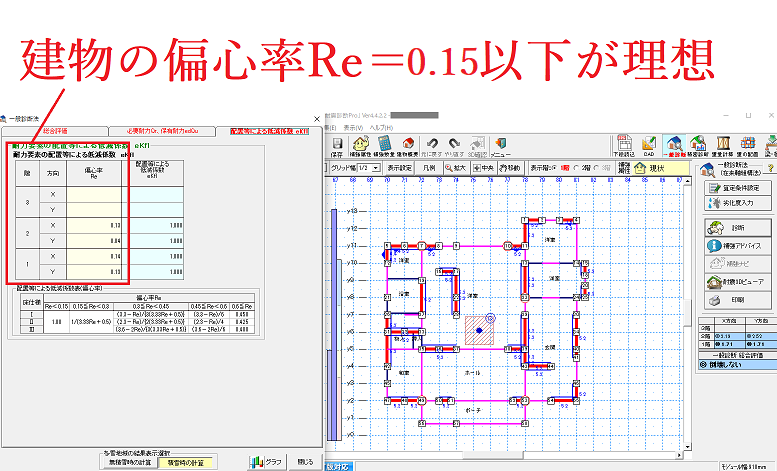Click the グラフ button

pos(265,461)
